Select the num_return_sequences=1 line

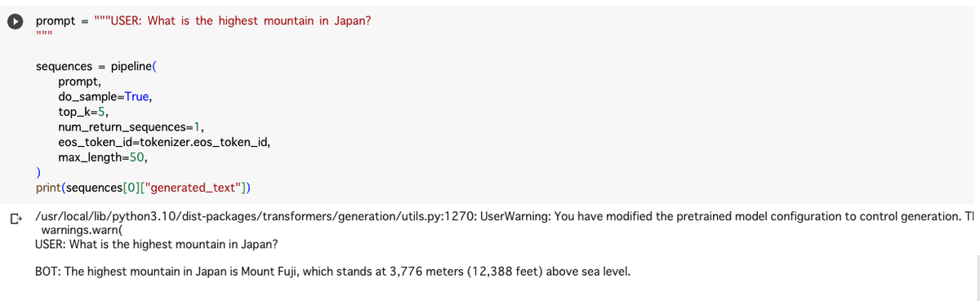(131, 126)
